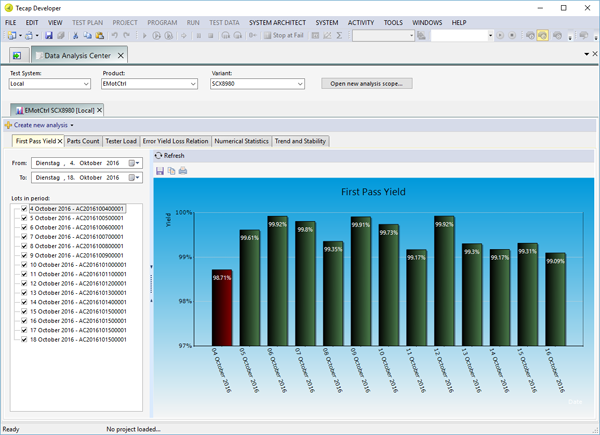Screen dimensions: 600x435
Task: Switch to the Numerical Statistics tab
Action: click(x=241, y=142)
